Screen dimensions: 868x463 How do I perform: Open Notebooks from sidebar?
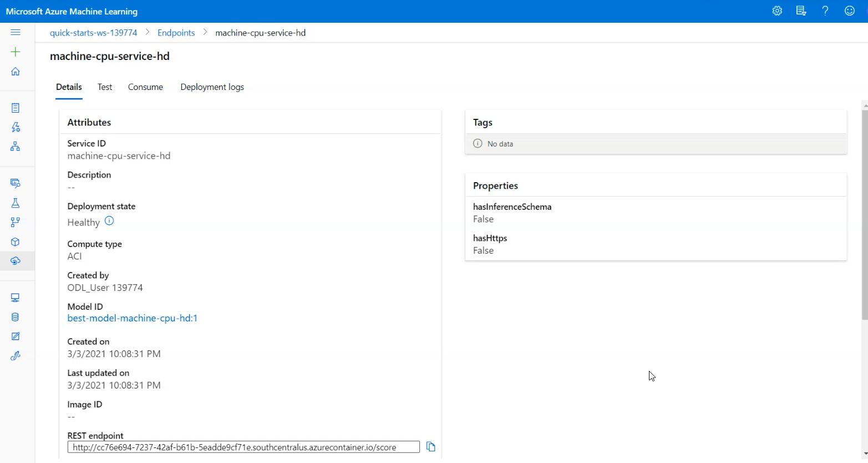pyautogui.click(x=16, y=108)
